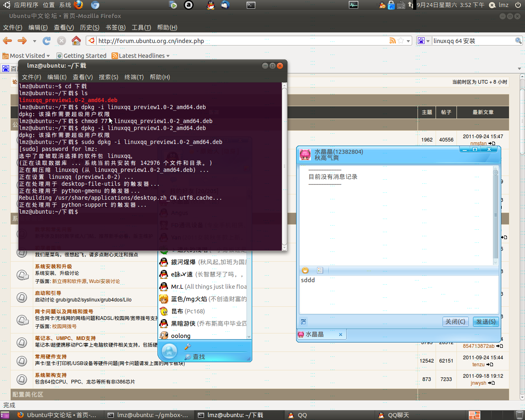Open Trash in bottom panel
525x420 pixels.
(x=519, y=415)
